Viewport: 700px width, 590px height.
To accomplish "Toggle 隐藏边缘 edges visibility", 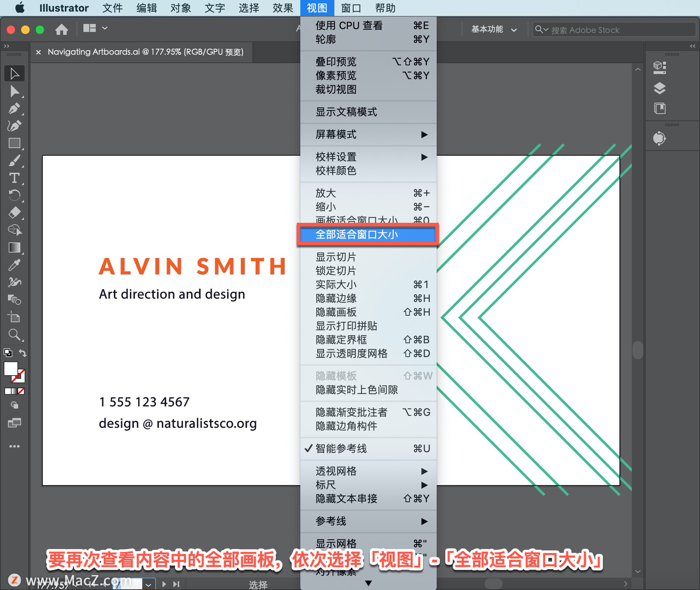I will (368, 298).
